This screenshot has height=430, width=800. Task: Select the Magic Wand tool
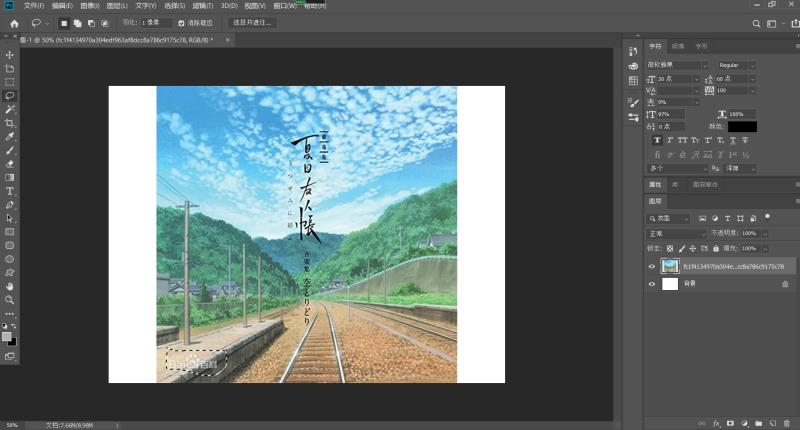click(x=10, y=109)
